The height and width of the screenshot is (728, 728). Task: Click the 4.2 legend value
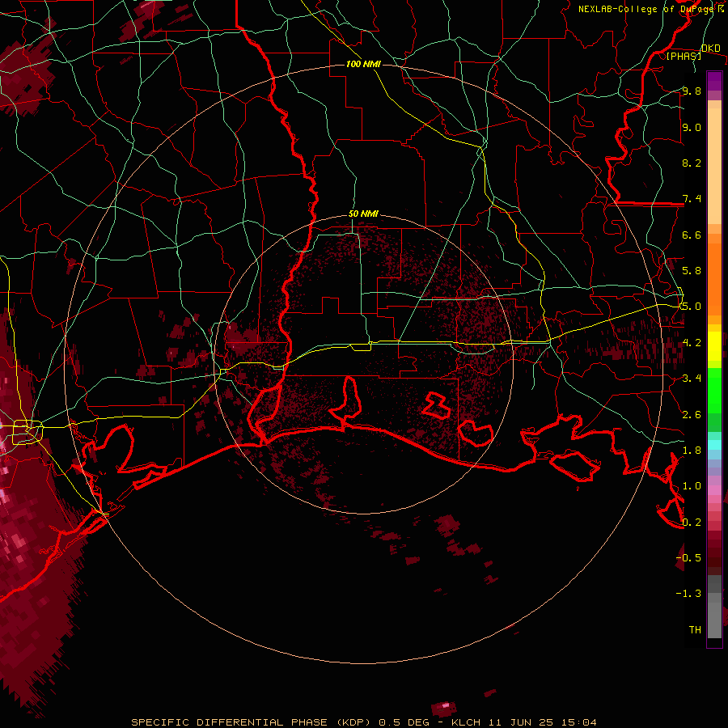click(x=692, y=343)
